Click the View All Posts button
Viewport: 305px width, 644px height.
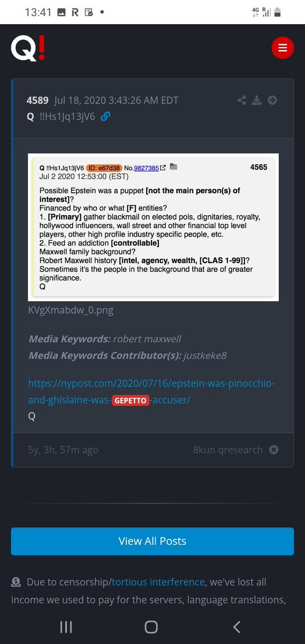click(x=152, y=541)
